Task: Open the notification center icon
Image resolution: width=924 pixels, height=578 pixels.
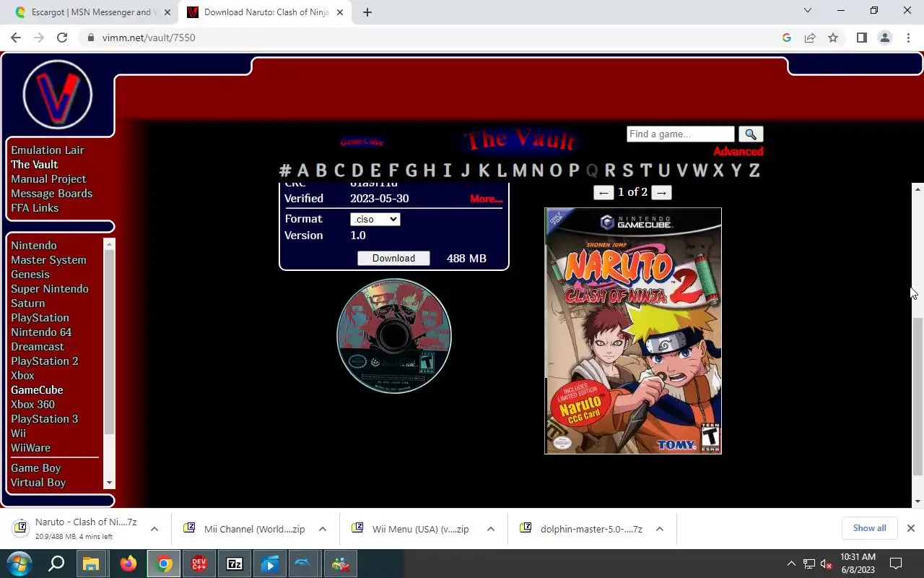Action: tap(896, 564)
